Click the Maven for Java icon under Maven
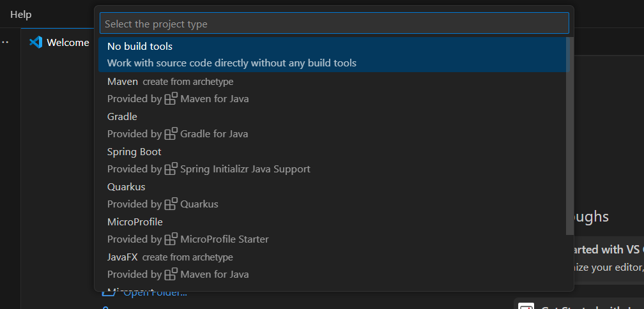 (x=171, y=99)
